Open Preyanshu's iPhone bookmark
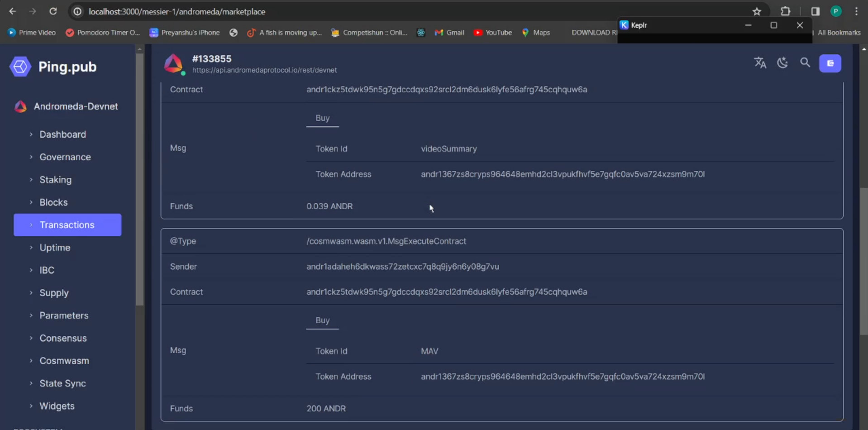Screen dimensions: 868x430 tap(185, 33)
